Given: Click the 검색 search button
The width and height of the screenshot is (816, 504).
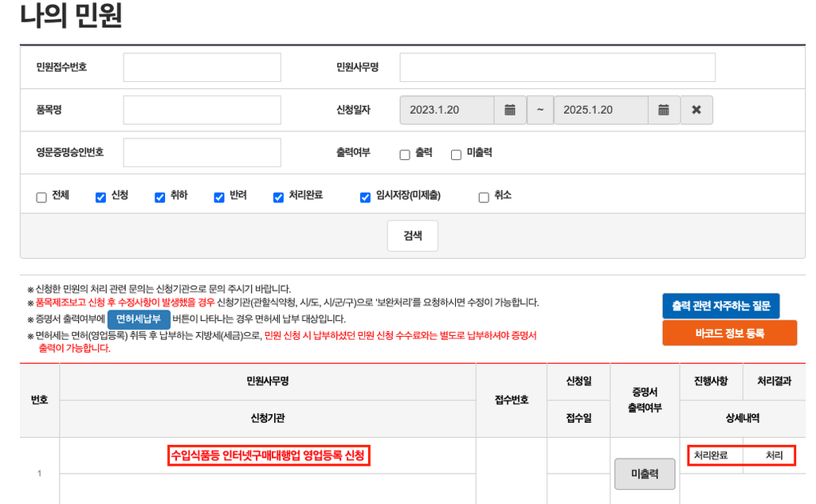Looking at the screenshot, I should click(413, 236).
